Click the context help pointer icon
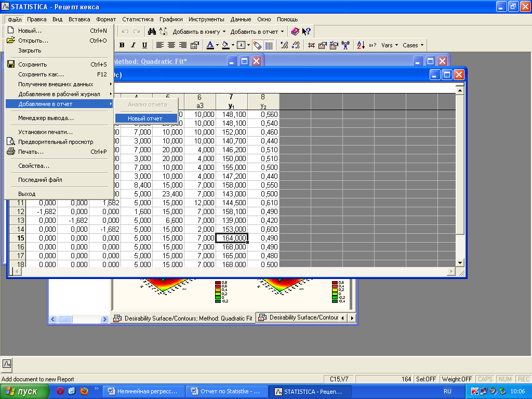The height and width of the screenshot is (399, 532). (306, 32)
